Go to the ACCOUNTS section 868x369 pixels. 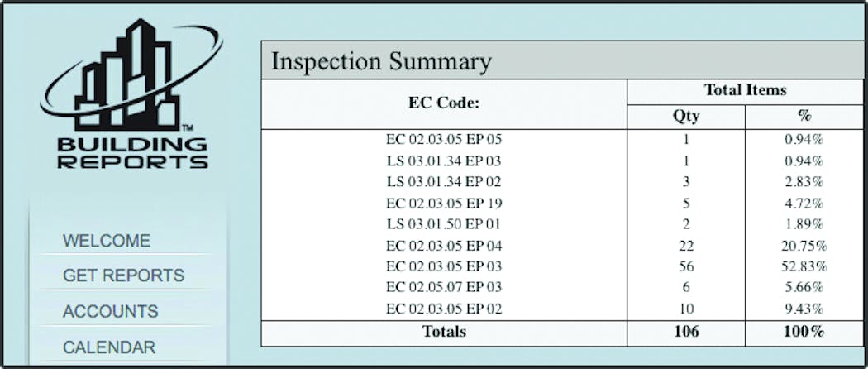(110, 311)
